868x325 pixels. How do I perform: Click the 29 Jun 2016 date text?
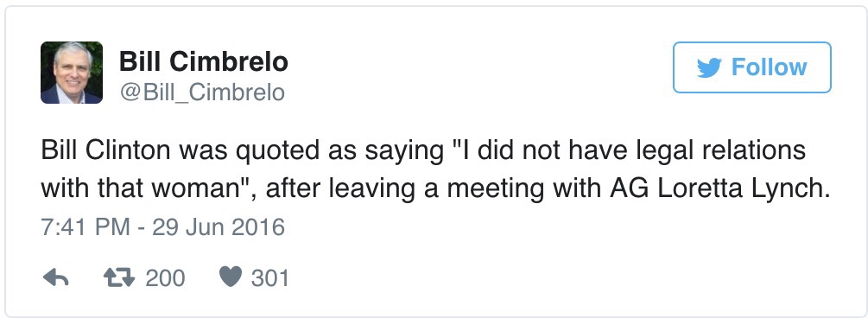coord(219,227)
